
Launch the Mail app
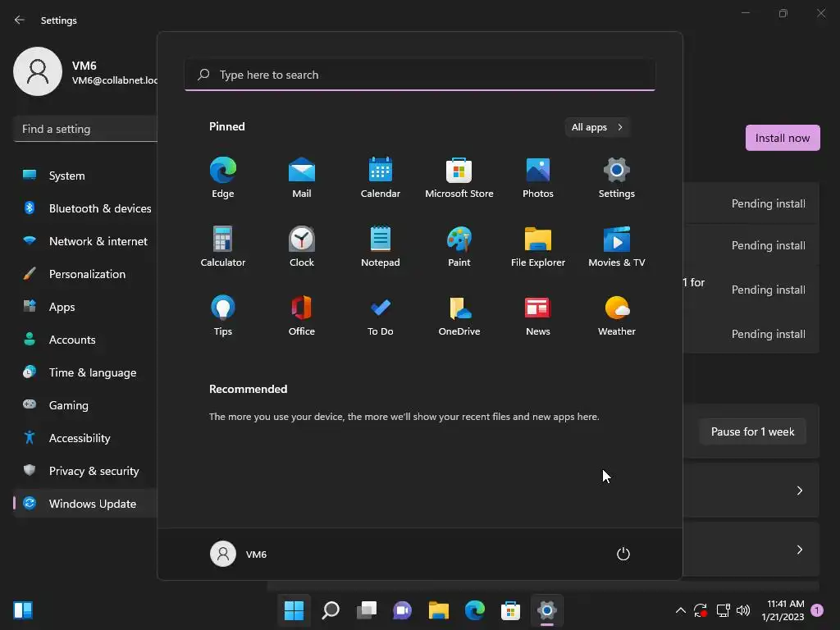(x=302, y=178)
